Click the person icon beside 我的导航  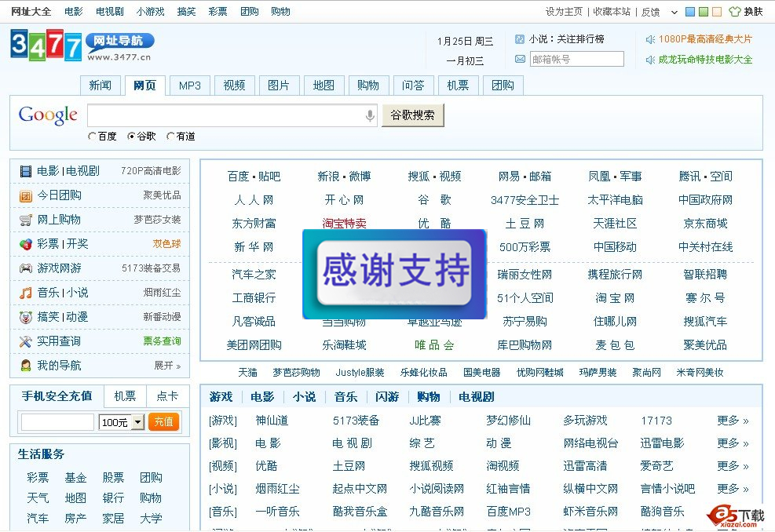tap(26, 366)
